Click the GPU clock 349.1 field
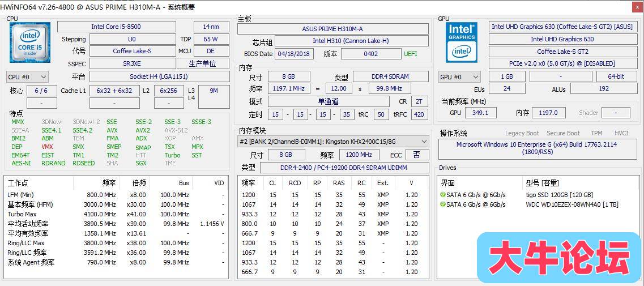Screen dimensions: 644x286 click(480, 113)
